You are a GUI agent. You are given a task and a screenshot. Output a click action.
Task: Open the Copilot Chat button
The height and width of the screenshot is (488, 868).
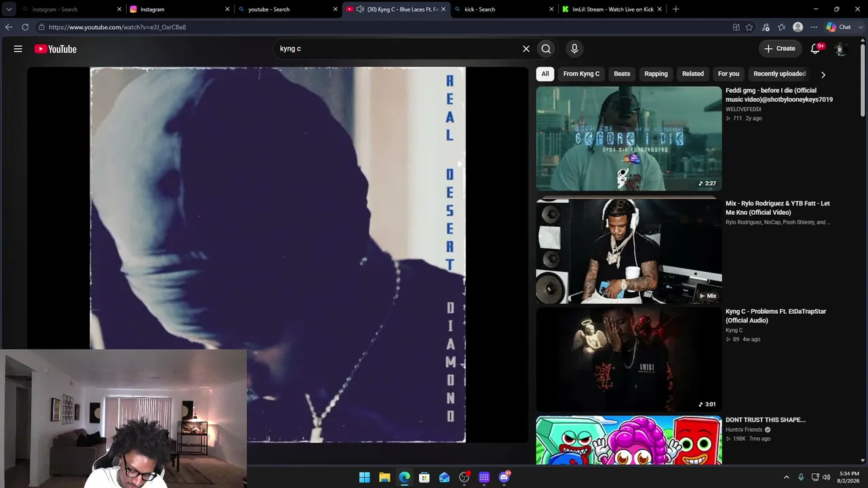coord(839,27)
